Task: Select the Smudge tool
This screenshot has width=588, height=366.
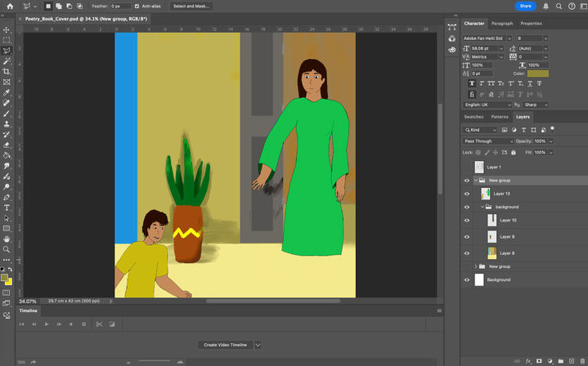Action: (x=7, y=166)
